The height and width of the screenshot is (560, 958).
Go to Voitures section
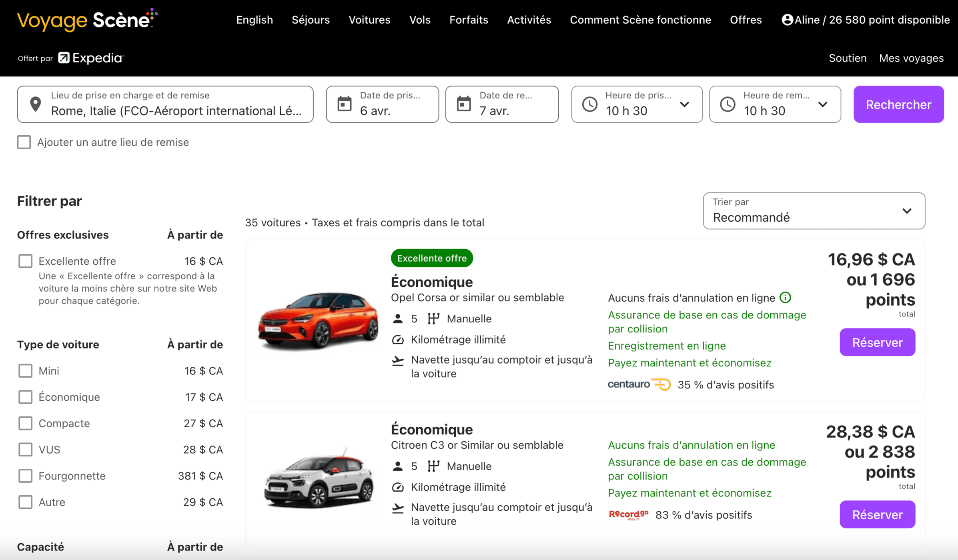coord(369,20)
